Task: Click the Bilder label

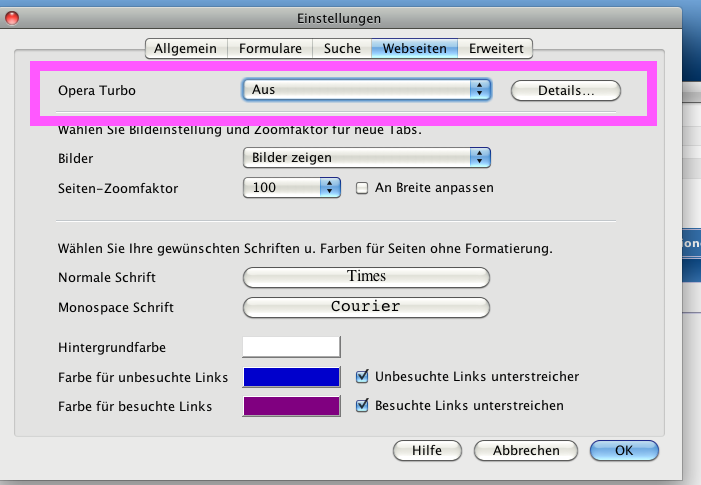Action: click(76, 159)
